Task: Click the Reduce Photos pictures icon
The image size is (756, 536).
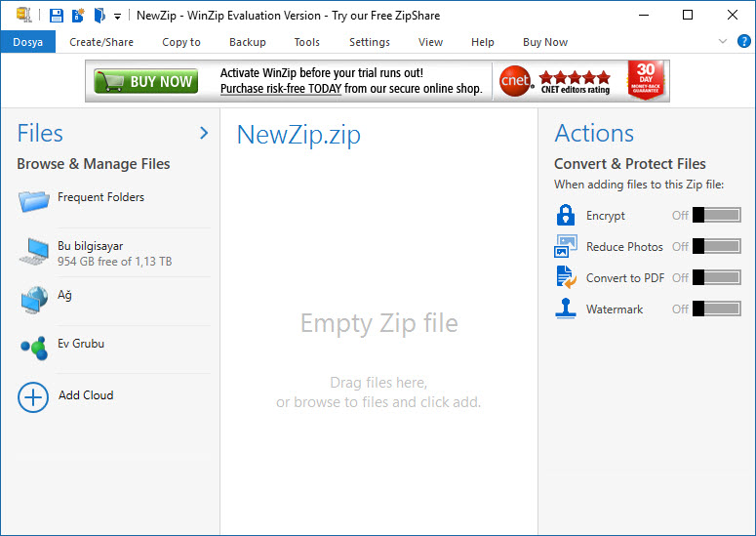Action: point(566,246)
